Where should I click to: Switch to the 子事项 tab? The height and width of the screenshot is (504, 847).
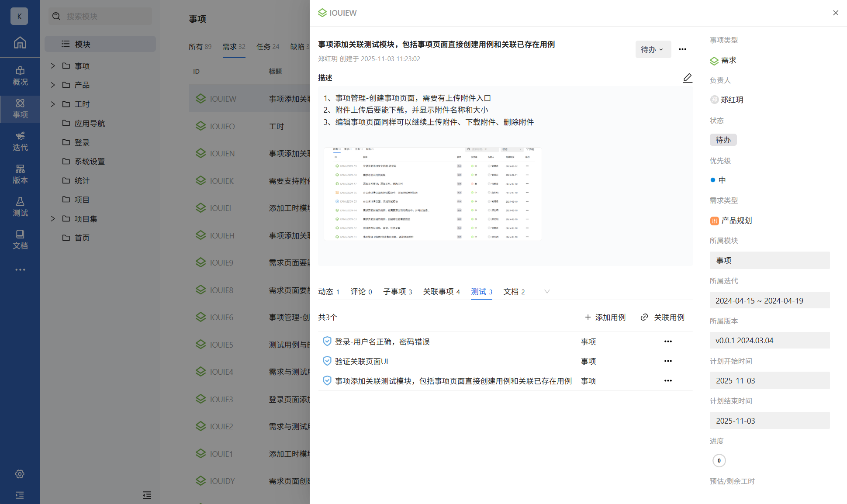click(397, 291)
